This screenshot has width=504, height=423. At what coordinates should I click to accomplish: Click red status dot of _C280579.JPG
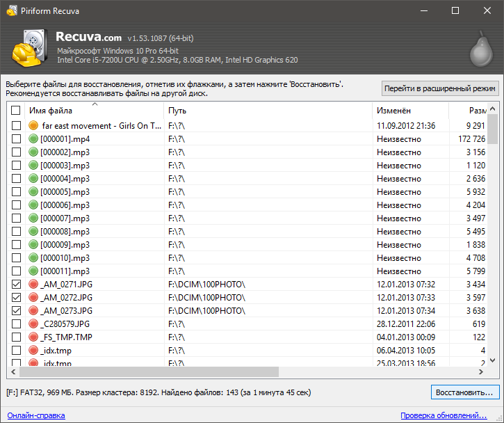point(33,324)
